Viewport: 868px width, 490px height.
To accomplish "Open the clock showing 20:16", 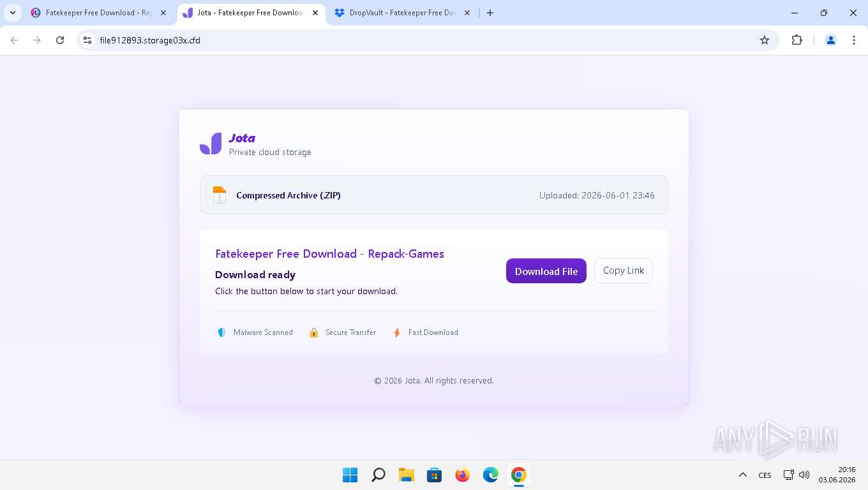I will coord(837,475).
